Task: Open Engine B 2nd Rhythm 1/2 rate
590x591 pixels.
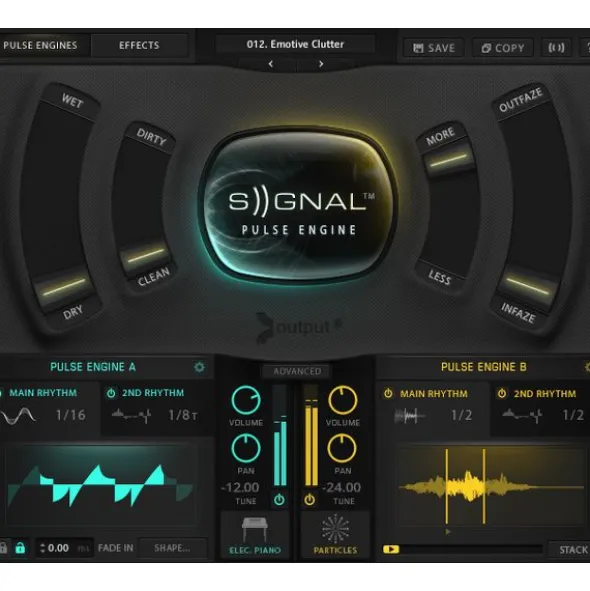Action: 573,415
